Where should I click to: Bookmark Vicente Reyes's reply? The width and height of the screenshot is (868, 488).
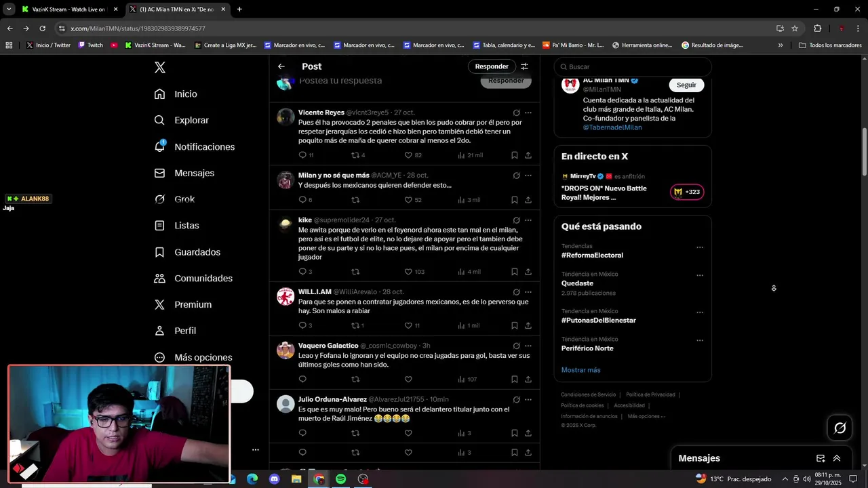click(515, 155)
